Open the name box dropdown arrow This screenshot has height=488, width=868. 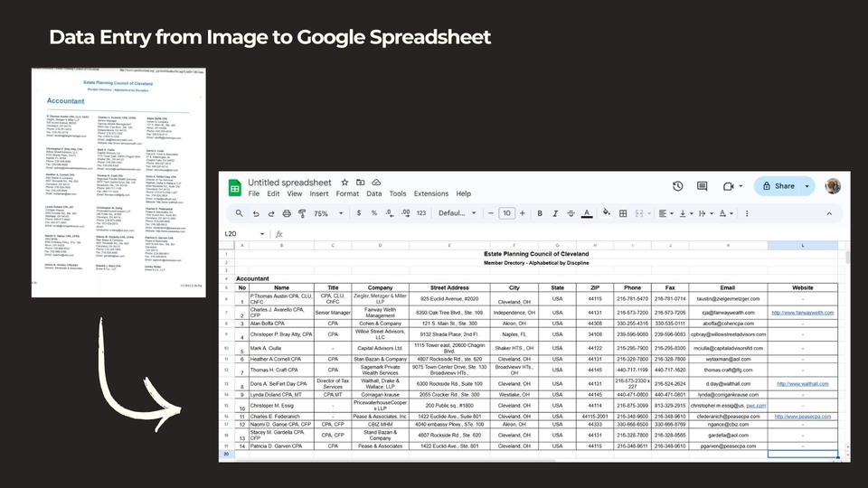point(262,234)
